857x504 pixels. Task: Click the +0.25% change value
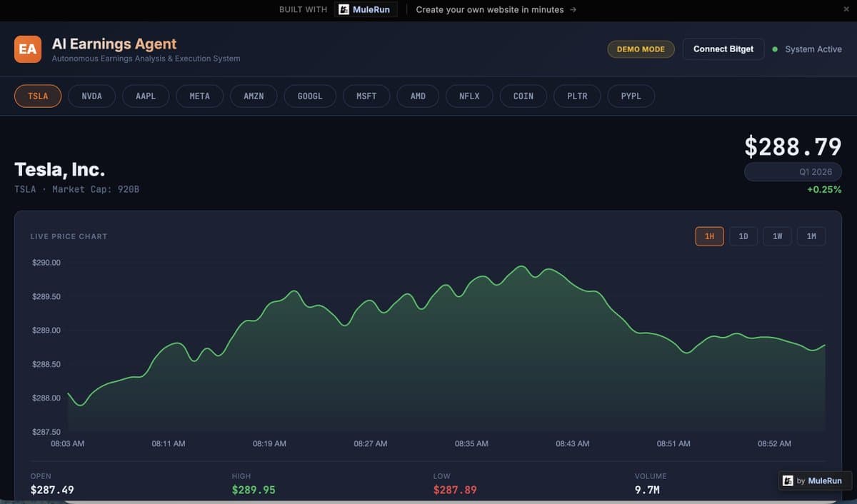point(824,189)
